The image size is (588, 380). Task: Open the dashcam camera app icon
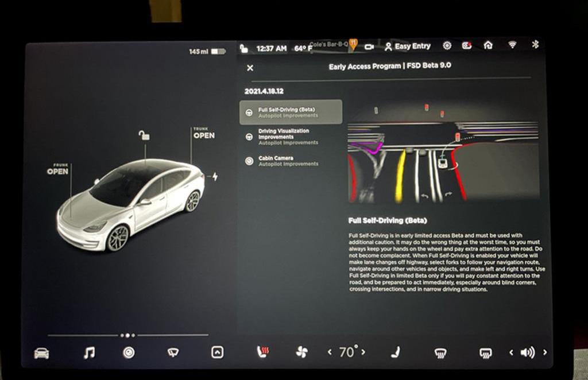[129, 352]
